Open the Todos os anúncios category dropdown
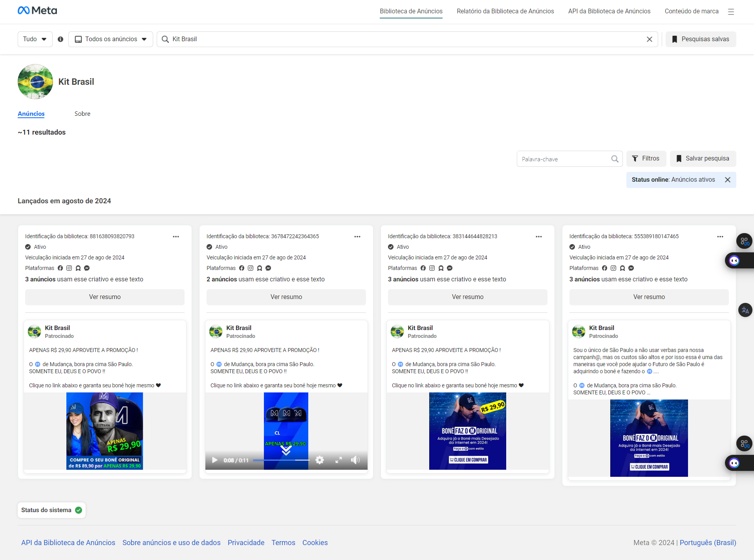The height and width of the screenshot is (560, 754). pyautogui.click(x=111, y=39)
